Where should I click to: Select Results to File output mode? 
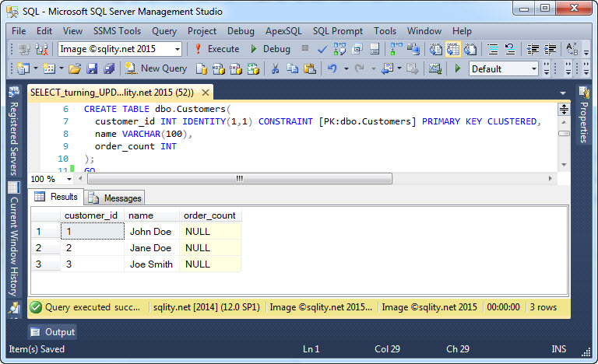coord(470,49)
